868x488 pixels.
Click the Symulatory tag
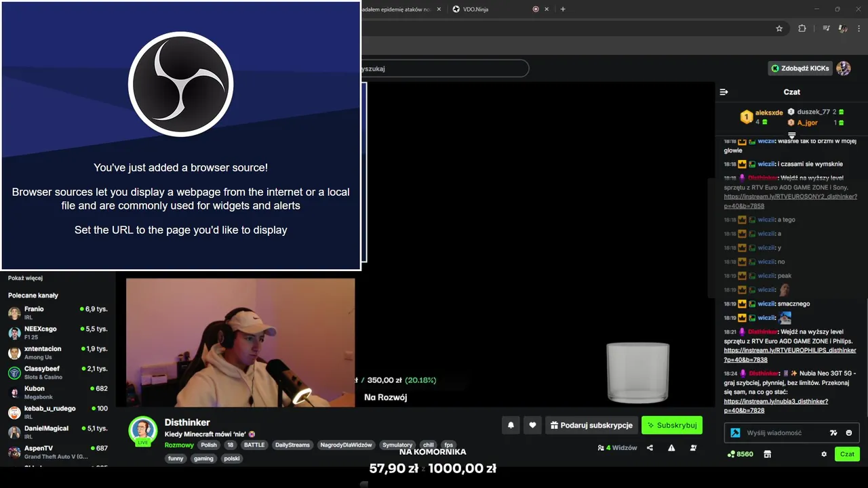tap(397, 445)
